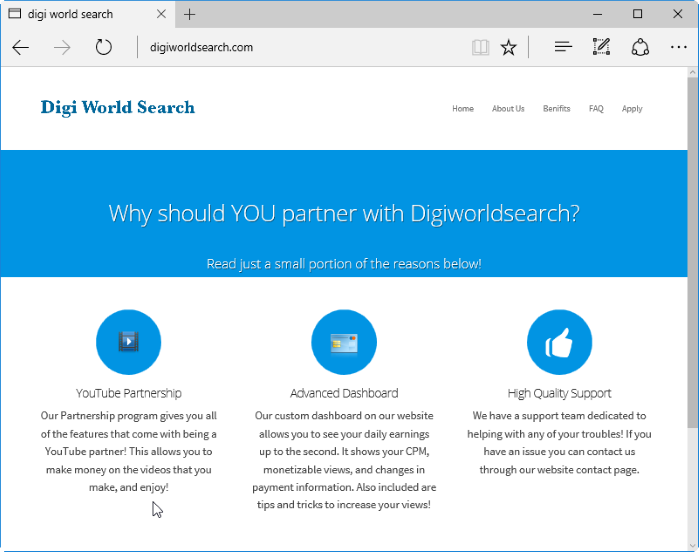Screen dimensions: 699x552
Task: Close the browser window
Action: (x=678, y=14)
